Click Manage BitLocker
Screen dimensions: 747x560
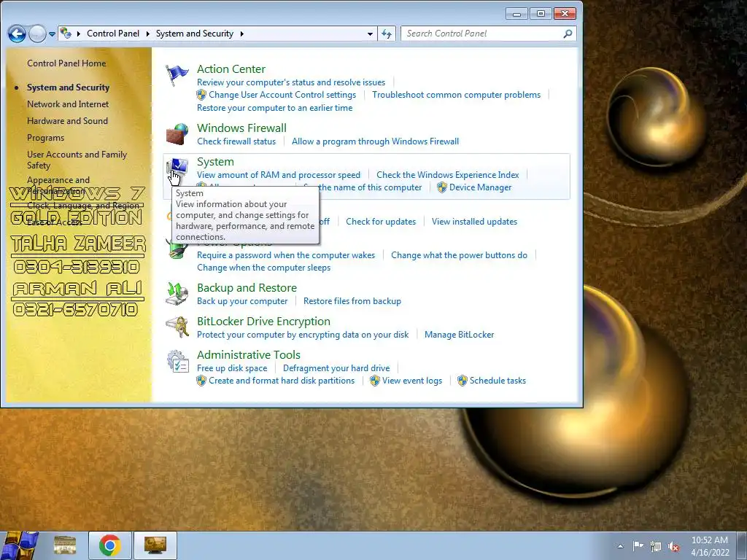pyautogui.click(x=460, y=335)
